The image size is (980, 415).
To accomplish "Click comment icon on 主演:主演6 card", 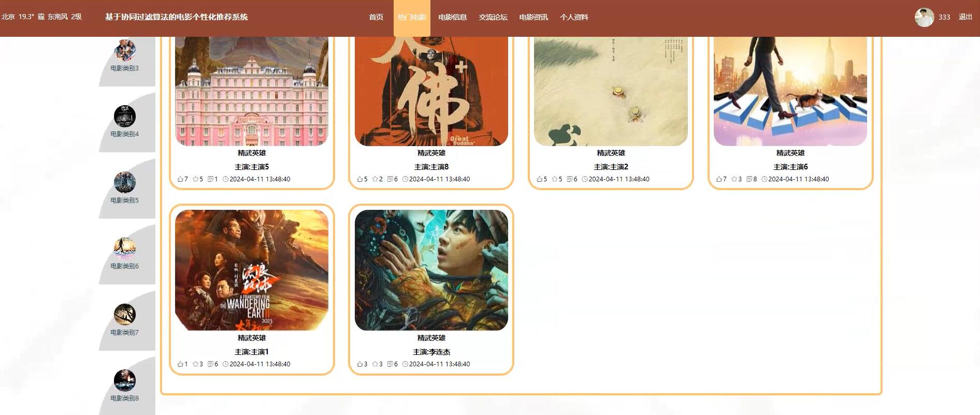I will (749, 179).
